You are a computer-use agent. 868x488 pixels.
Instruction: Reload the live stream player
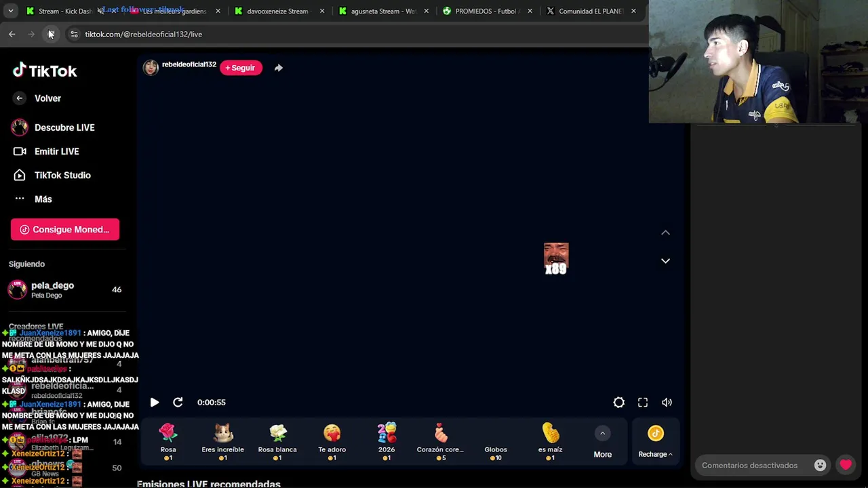click(x=178, y=403)
